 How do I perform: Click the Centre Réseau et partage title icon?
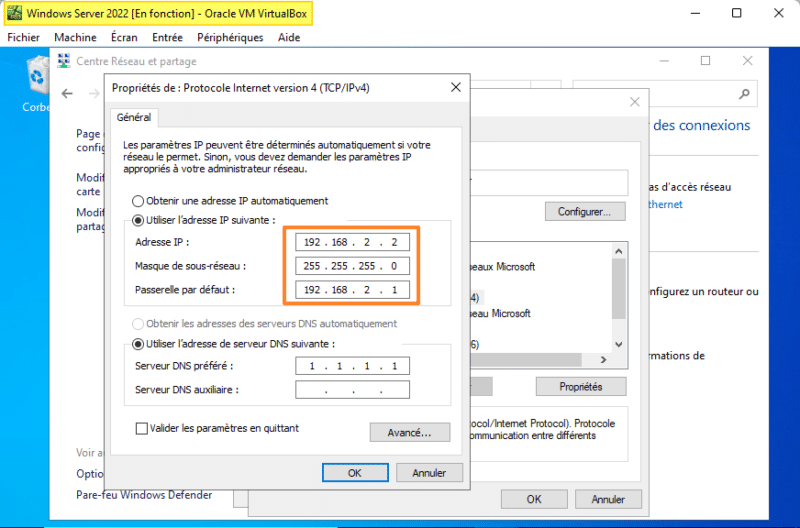(x=64, y=61)
